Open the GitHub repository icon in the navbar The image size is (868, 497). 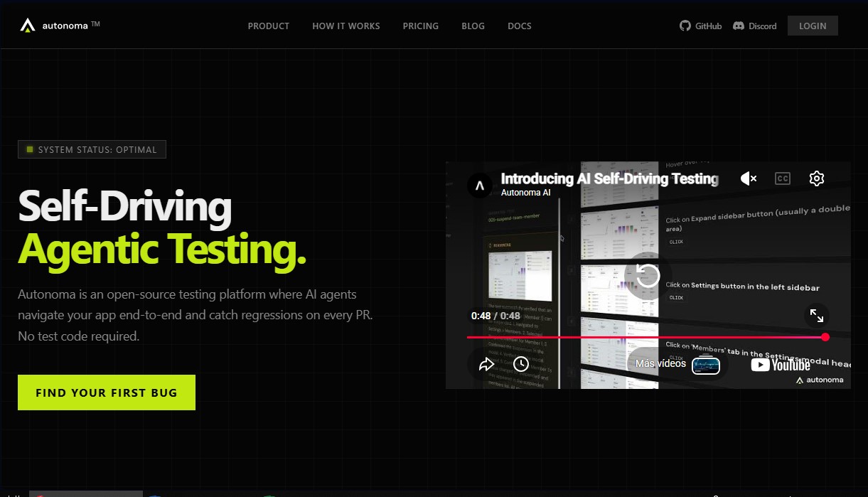coord(684,26)
